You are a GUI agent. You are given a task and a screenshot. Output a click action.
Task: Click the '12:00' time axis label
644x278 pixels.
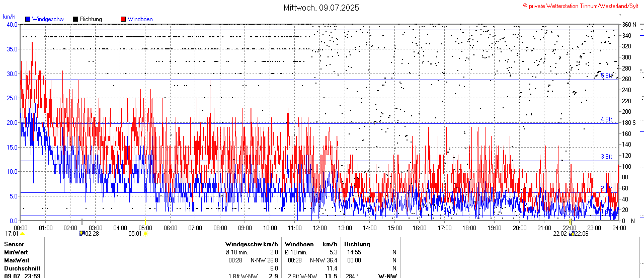tap(320, 228)
